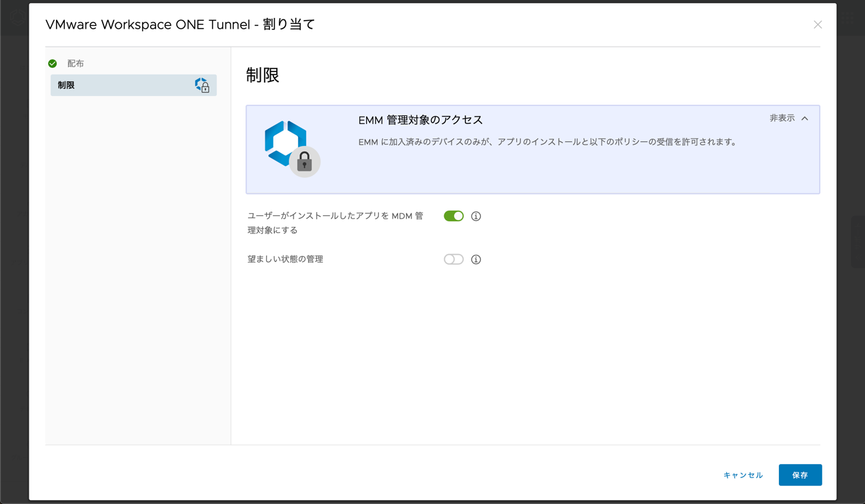Click the large EMM lock logo
The height and width of the screenshot is (504, 865).
(x=292, y=149)
